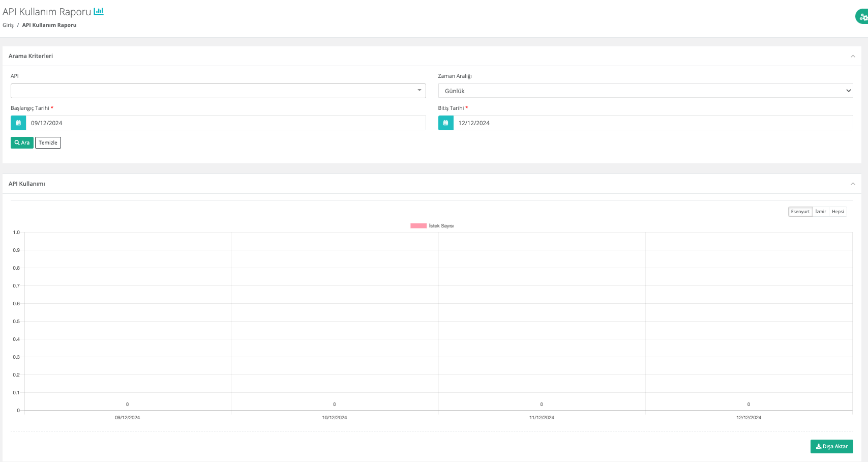This screenshot has height=462, width=868.
Task: Click the Bitiş Tarihi date field 12/12/2024
Action: [653, 123]
